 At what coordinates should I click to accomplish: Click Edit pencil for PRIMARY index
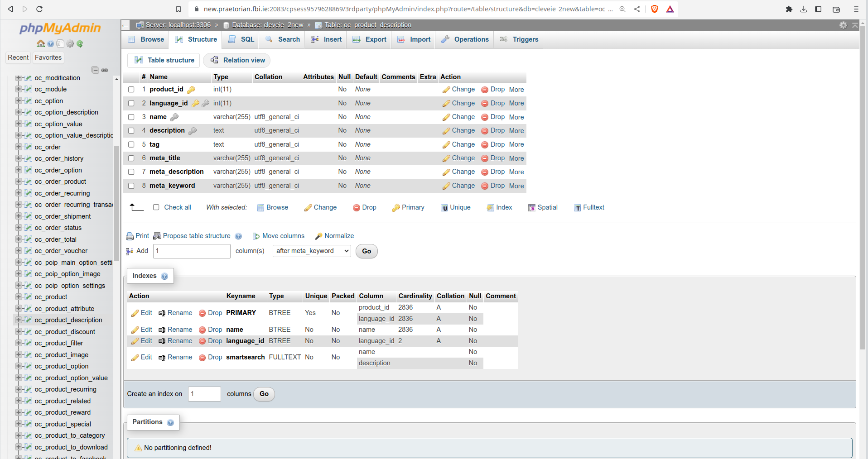(135, 313)
